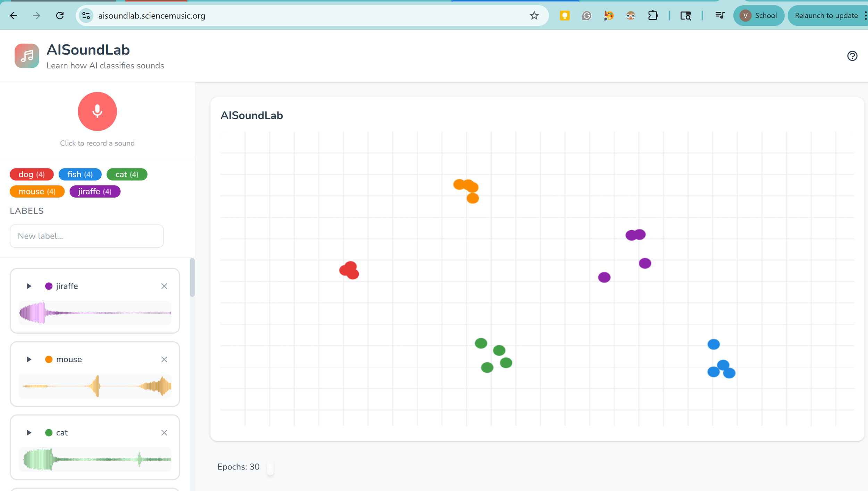Adjust the Epochs slider handle
868x491 pixels.
(270, 467)
